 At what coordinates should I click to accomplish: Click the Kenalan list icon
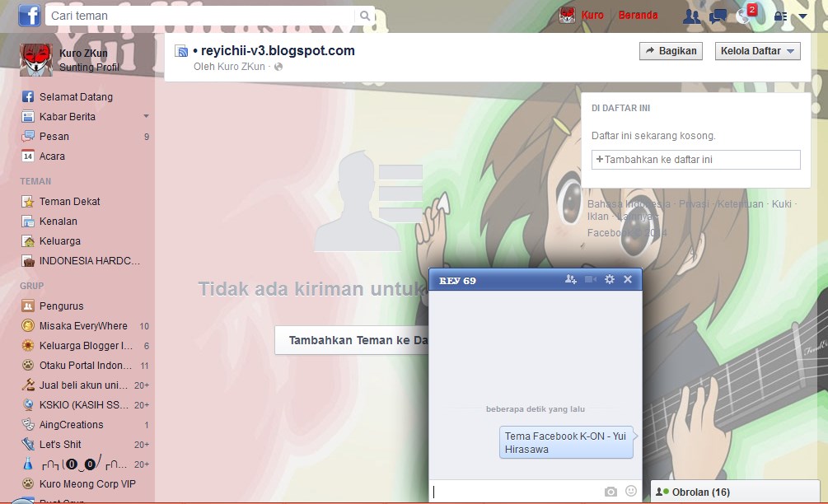(28, 222)
